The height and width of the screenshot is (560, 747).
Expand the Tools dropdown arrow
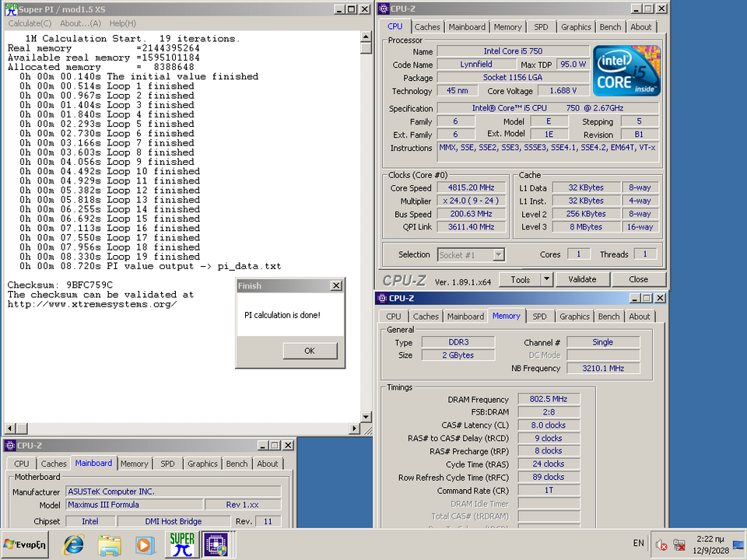click(547, 279)
